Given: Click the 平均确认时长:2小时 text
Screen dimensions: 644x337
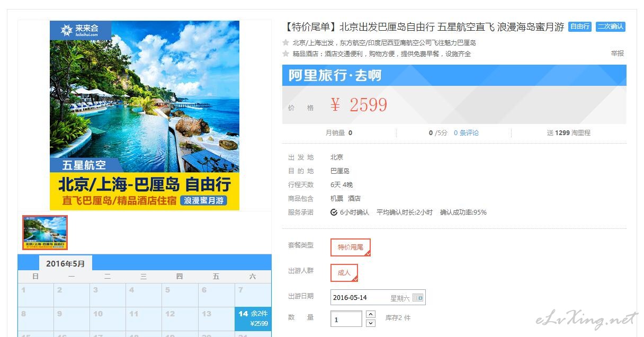Looking at the screenshot, I should pos(405,212).
